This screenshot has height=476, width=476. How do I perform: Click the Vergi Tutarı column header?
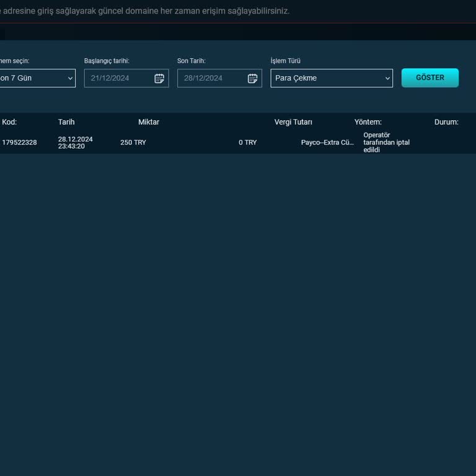[x=293, y=122]
